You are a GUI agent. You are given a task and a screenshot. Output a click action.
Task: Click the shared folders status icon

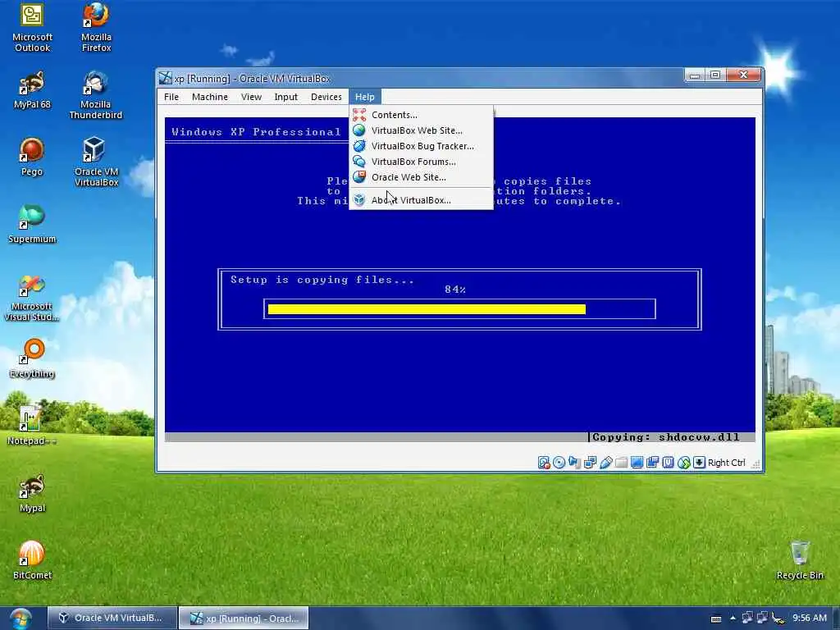click(621, 463)
